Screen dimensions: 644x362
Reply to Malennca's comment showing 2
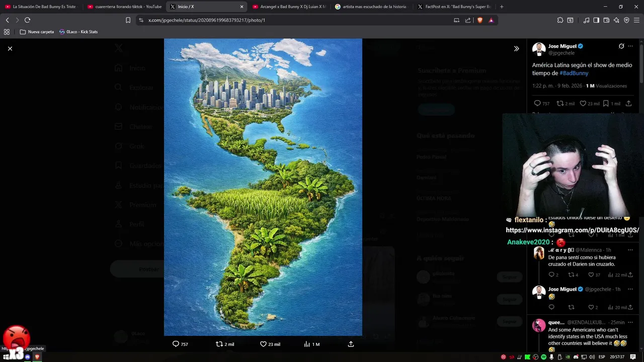pos(551,275)
